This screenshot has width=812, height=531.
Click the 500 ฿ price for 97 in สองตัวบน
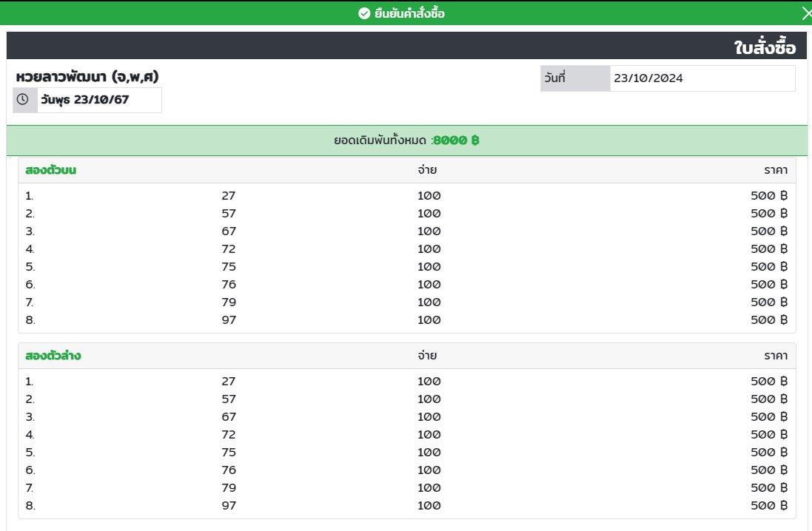tap(769, 319)
